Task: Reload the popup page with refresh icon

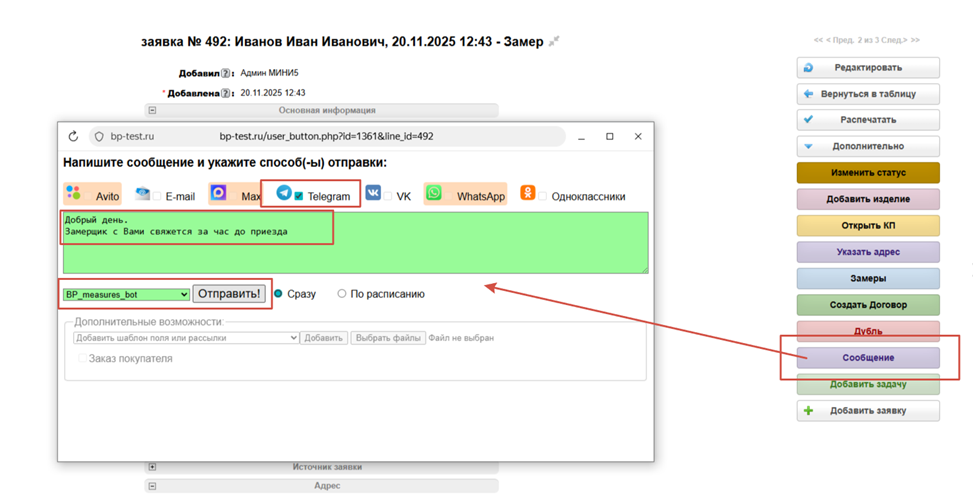Action: pos(73,136)
